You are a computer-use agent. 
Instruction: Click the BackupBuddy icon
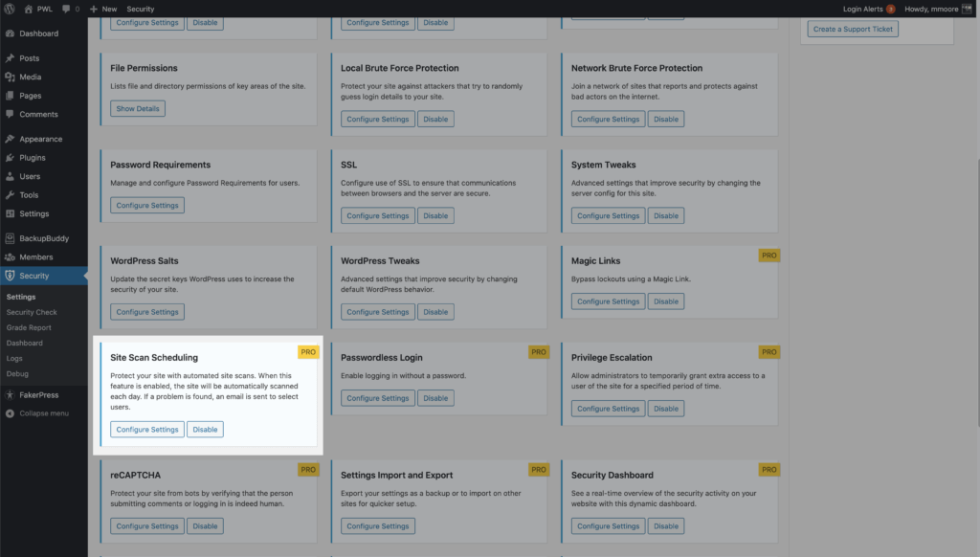[x=10, y=238]
